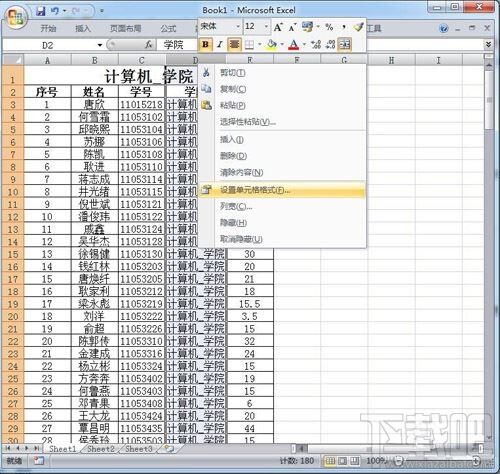Click the Save icon in Quick Access

coord(41,11)
